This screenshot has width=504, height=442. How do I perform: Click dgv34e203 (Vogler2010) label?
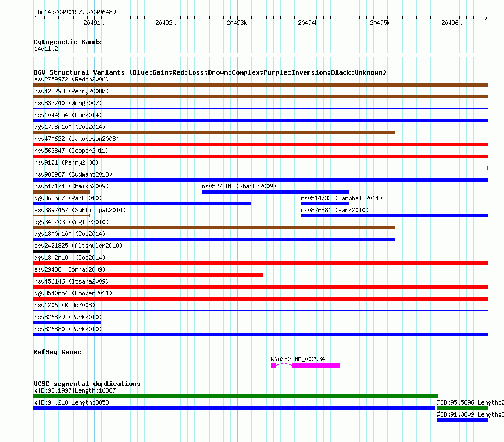71,222
